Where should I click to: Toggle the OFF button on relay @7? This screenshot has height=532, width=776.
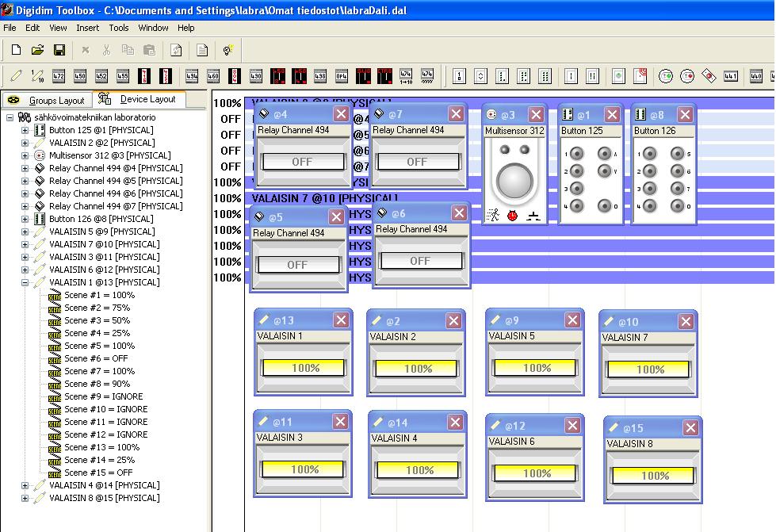pyautogui.click(x=417, y=162)
